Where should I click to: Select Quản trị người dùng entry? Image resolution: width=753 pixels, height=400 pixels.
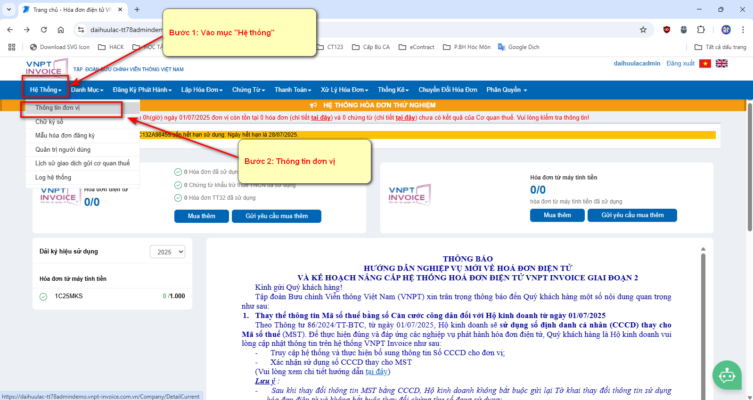(83, 150)
